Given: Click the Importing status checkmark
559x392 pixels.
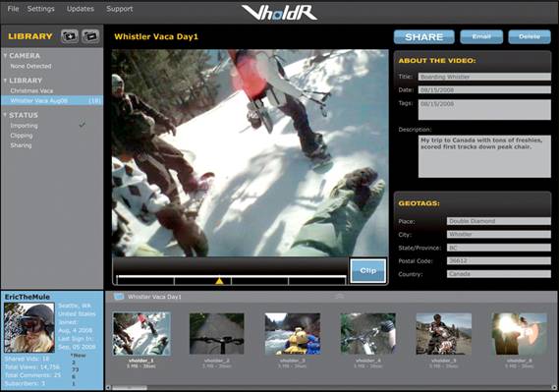Looking at the screenshot, I should pyautogui.click(x=83, y=125).
